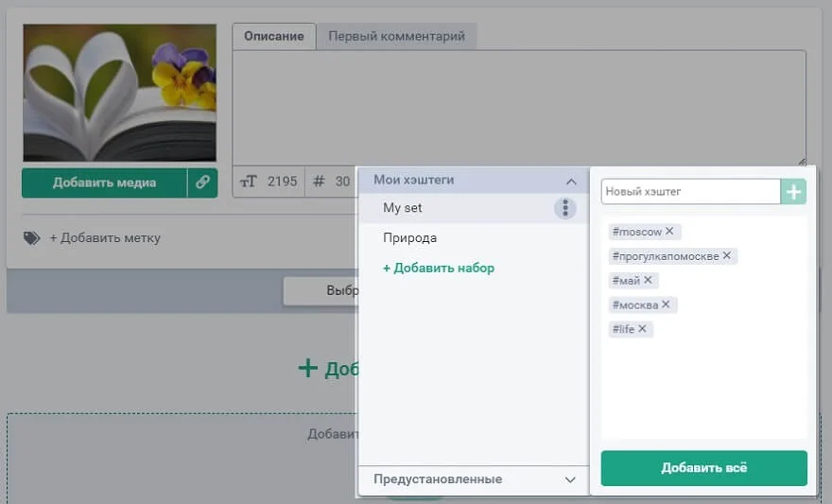Remove the #прогулкапомоскве hashtag
The image size is (832, 504).
tap(727, 256)
